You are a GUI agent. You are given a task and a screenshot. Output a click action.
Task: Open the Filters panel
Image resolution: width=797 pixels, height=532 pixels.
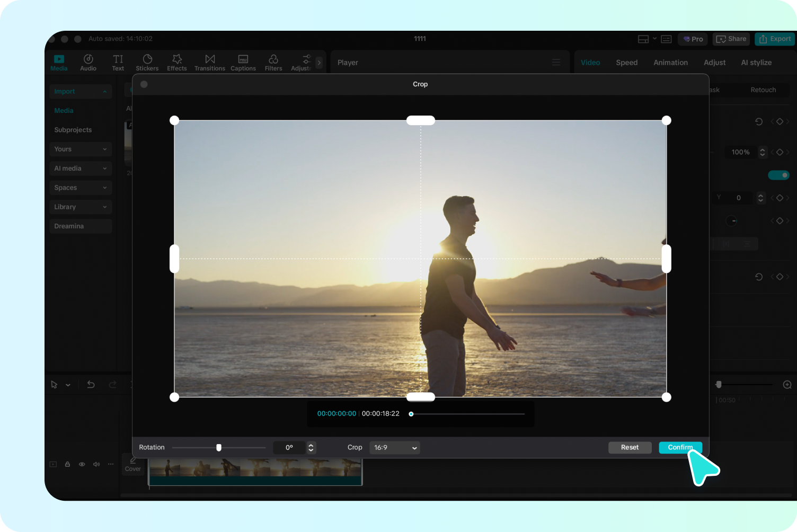(273, 62)
